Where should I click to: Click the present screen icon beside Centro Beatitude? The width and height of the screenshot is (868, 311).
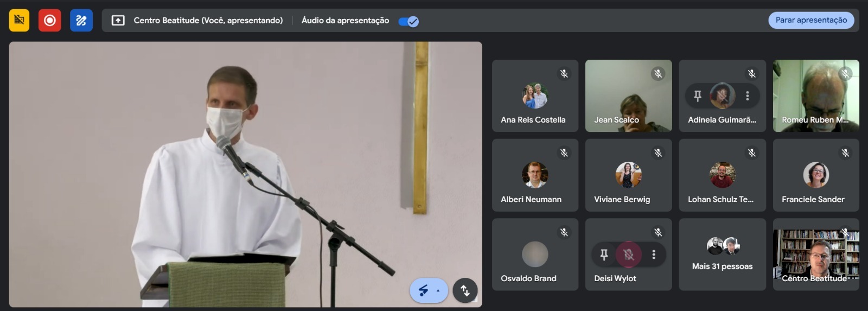click(x=118, y=21)
